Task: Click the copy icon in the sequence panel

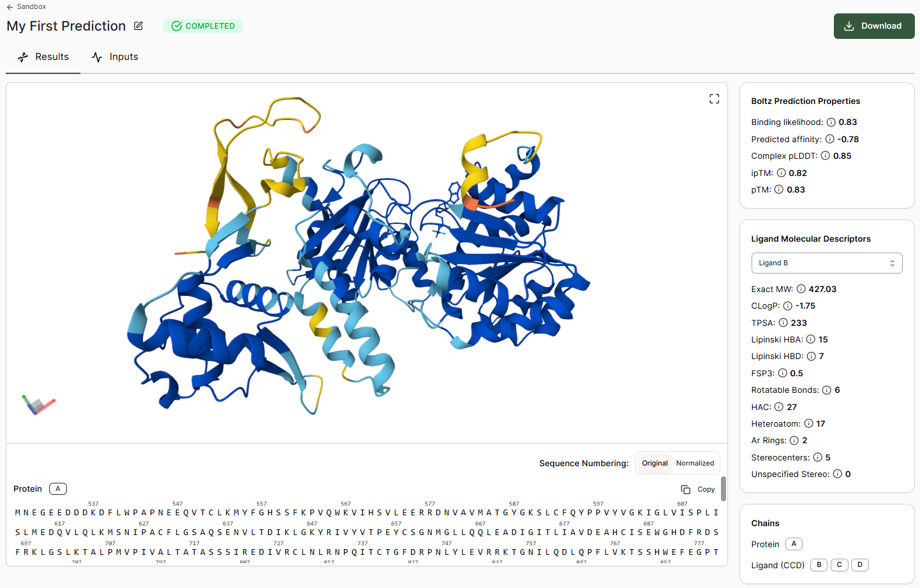Action: click(686, 489)
